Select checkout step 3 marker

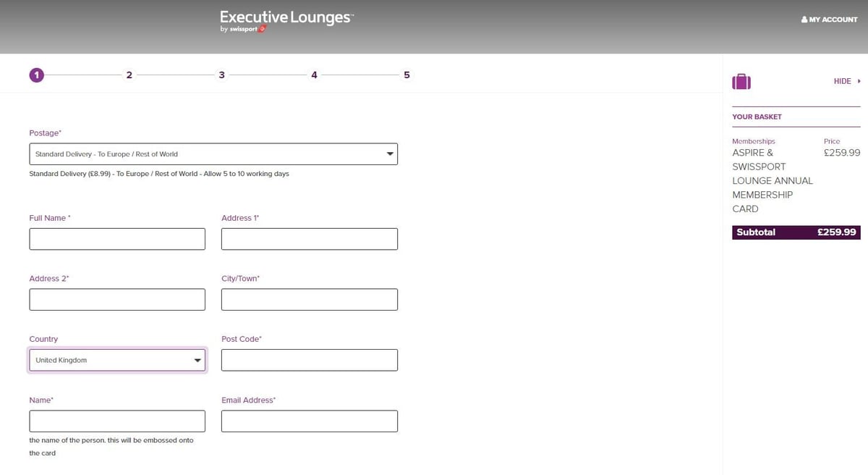(x=221, y=75)
